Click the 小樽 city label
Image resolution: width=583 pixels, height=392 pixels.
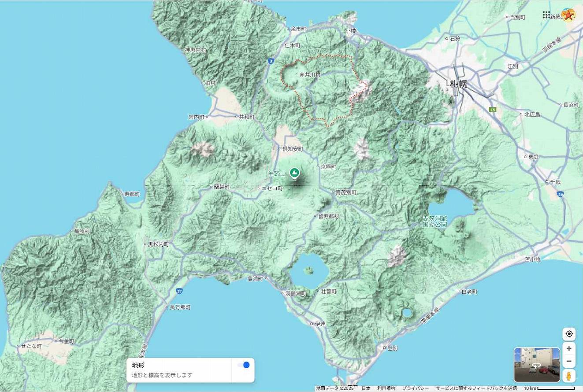coord(350,31)
